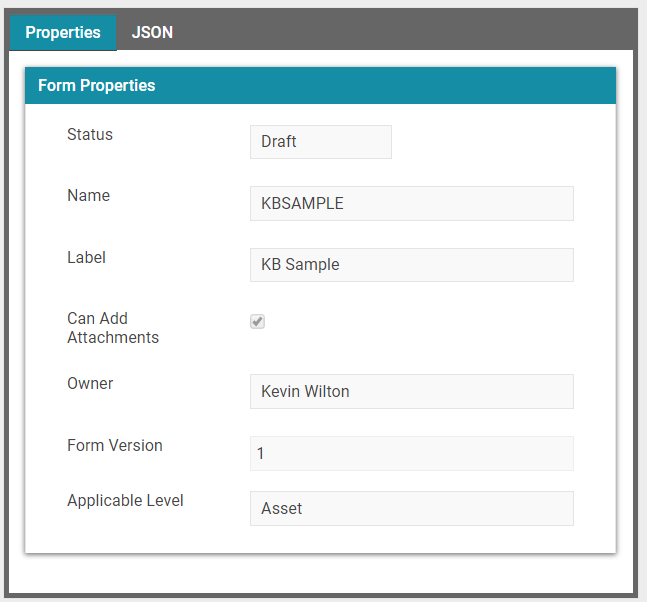Click the Label caption text
This screenshot has height=602, width=647.
tap(86, 257)
